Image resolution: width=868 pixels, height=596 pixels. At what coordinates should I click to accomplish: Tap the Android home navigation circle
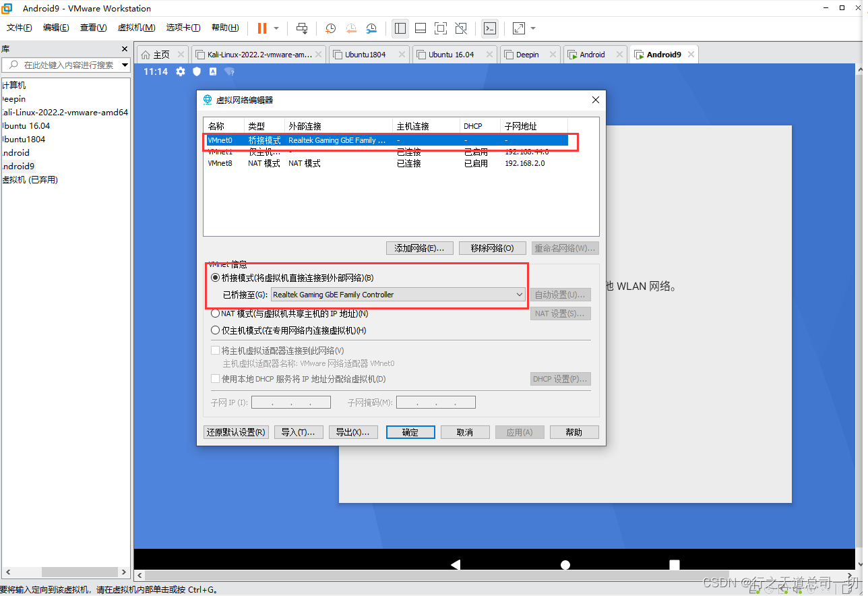click(565, 564)
